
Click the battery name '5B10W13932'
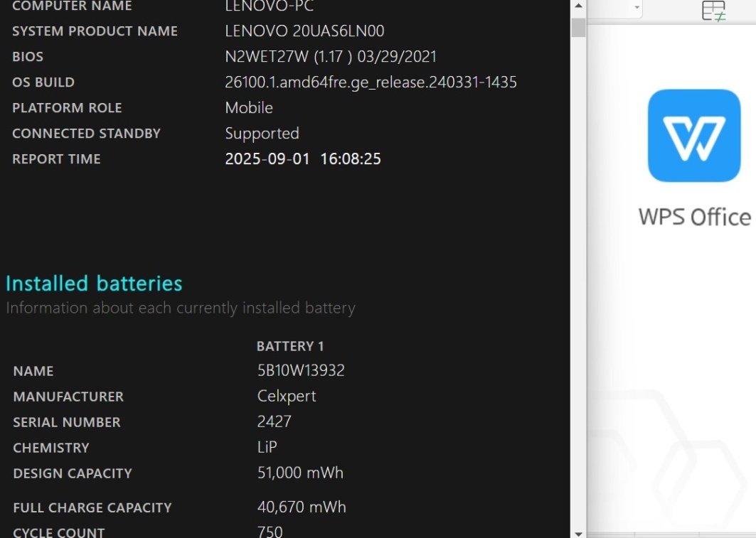pos(301,370)
